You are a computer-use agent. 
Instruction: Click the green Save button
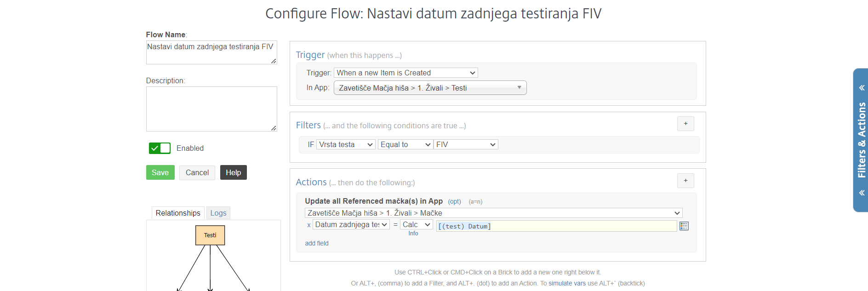coord(160,172)
